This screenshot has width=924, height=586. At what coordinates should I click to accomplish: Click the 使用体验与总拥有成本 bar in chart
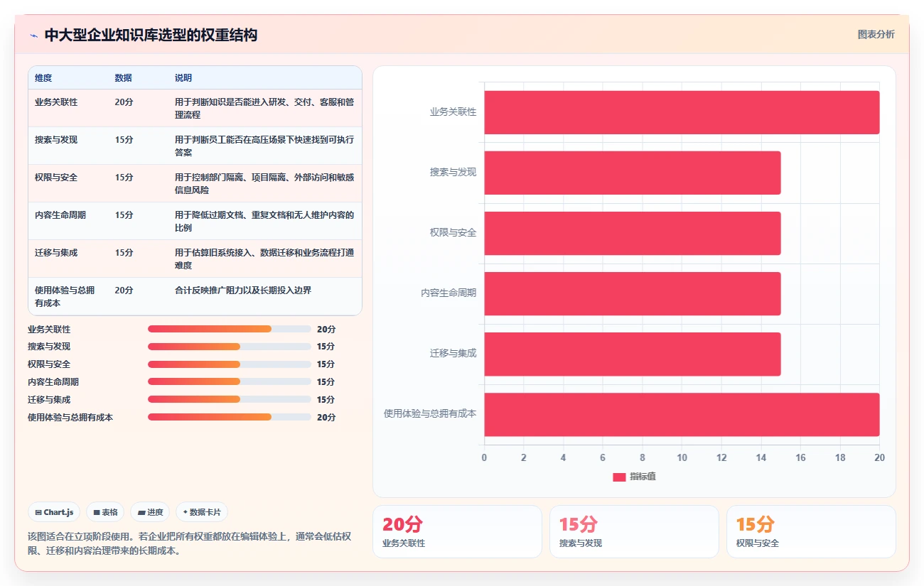(x=682, y=415)
